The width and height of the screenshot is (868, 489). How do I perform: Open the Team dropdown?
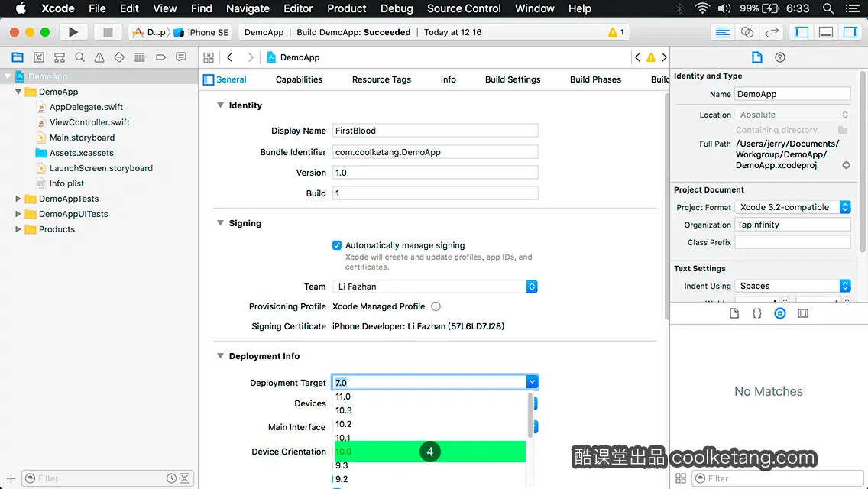click(435, 287)
